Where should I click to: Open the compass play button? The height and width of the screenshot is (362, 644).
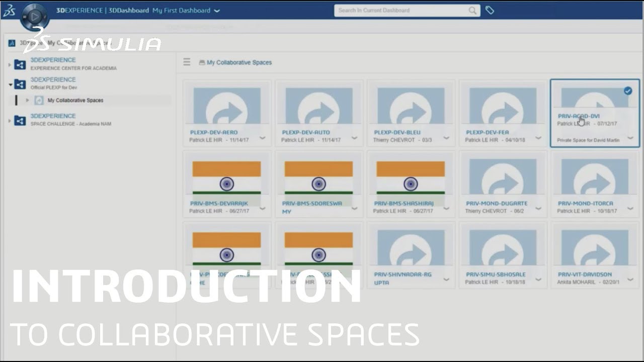pos(35,17)
